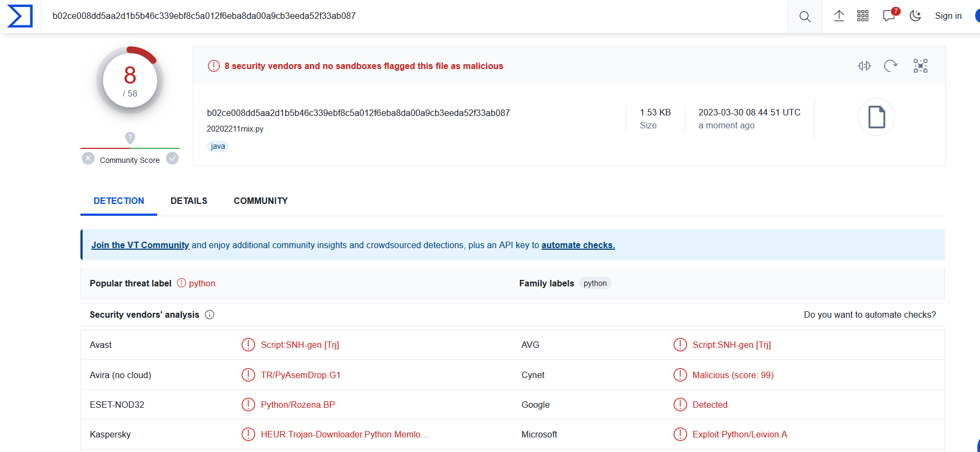The height and width of the screenshot is (452, 980).
Task: Click the java tag chip
Action: point(218,146)
